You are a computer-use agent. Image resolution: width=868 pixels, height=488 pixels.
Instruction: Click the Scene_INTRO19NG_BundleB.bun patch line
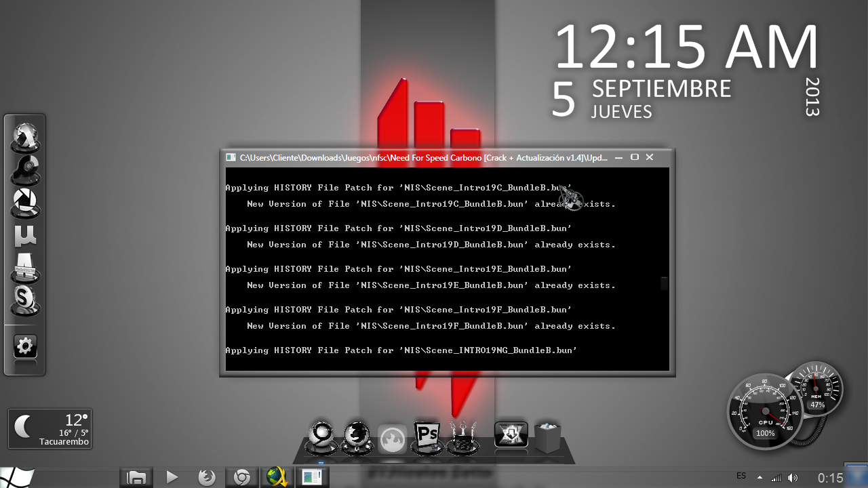(401, 350)
